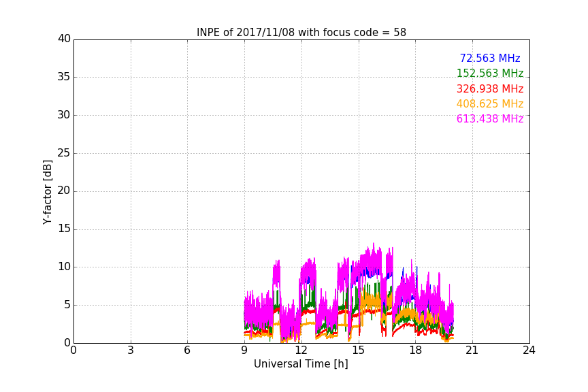Select the blue 72.563 MHz legend label
The image size is (588, 392).
click(x=490, y=58)
